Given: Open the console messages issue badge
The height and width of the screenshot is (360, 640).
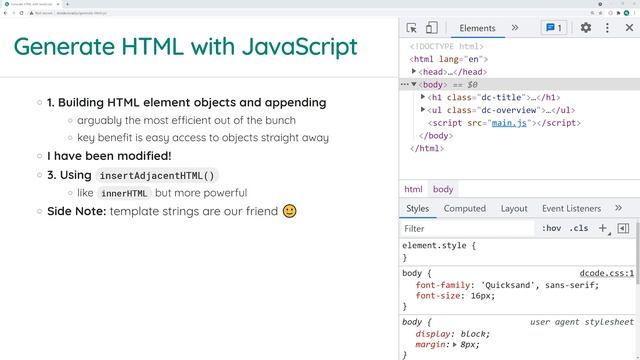Looking at the screenshot, I should pos(554,28).
